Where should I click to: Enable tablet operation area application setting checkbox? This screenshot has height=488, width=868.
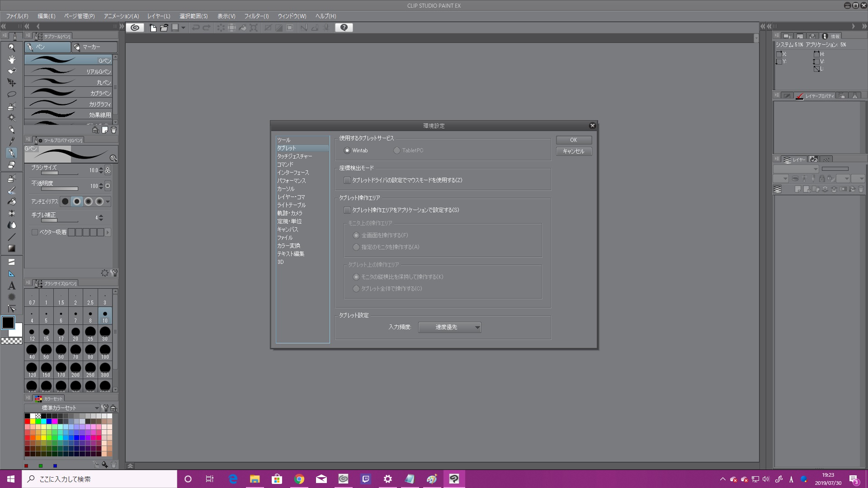click(x=347, y=210)
